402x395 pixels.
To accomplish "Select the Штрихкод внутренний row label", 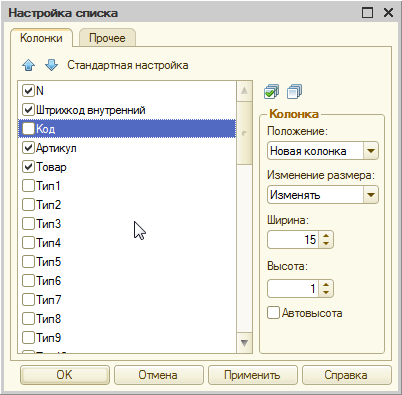I will [x=91, y=110].
